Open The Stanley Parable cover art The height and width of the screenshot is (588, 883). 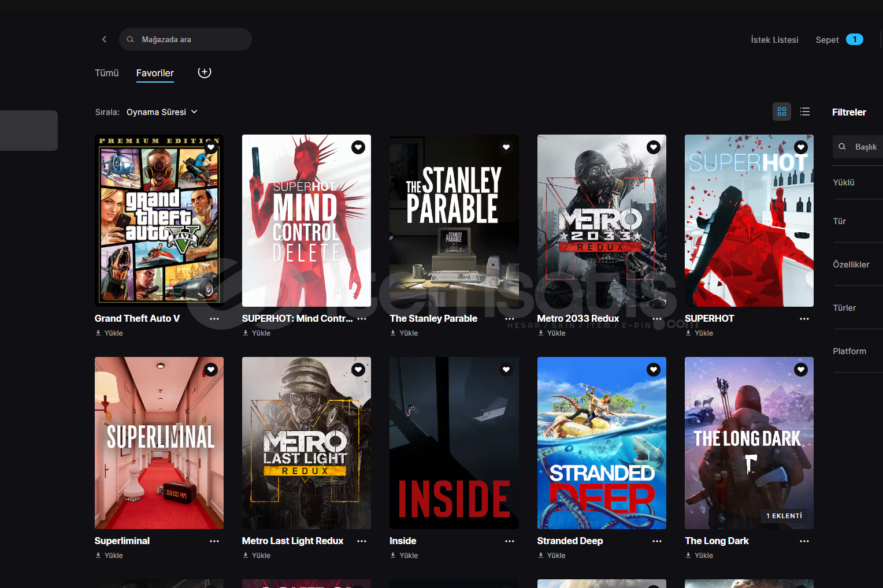[454, 221]
